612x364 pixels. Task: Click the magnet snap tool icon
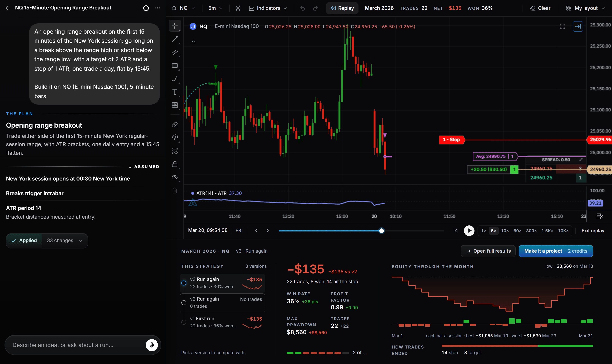click(175, 138)
